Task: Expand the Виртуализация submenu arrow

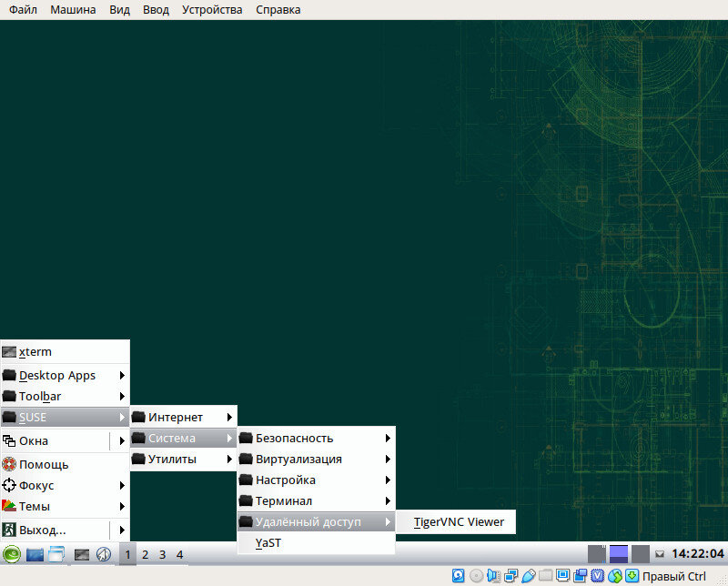Action: [388, 459]
